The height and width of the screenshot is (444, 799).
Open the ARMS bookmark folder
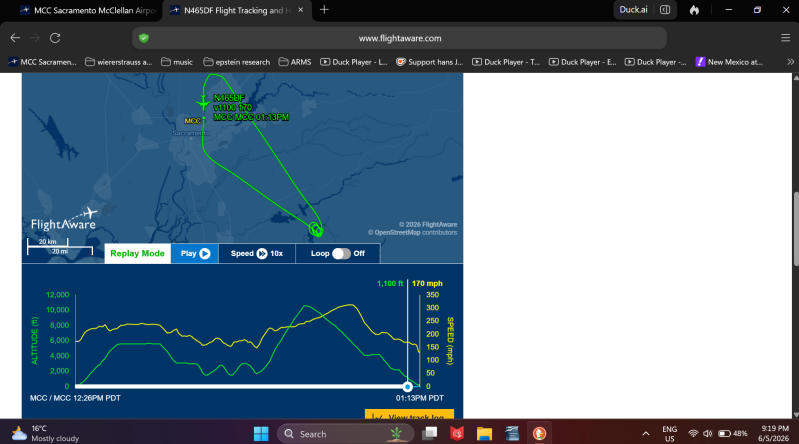(x=295, y=62)
